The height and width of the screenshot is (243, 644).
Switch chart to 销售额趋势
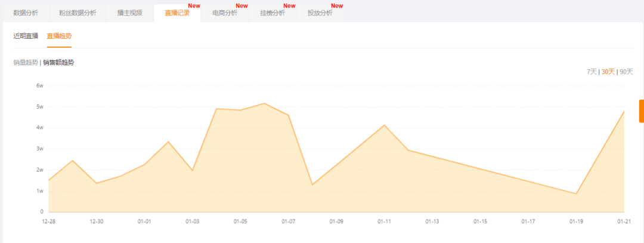click(x=58, y=63)
